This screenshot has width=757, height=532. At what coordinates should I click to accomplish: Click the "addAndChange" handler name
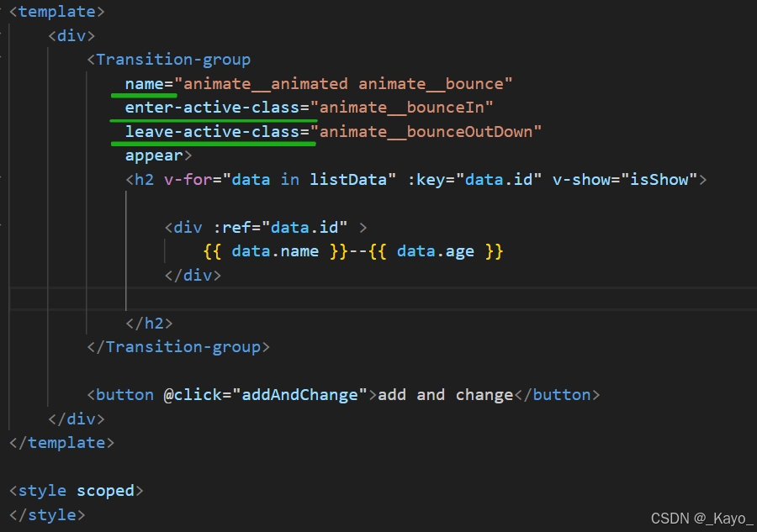pos(299,395)
